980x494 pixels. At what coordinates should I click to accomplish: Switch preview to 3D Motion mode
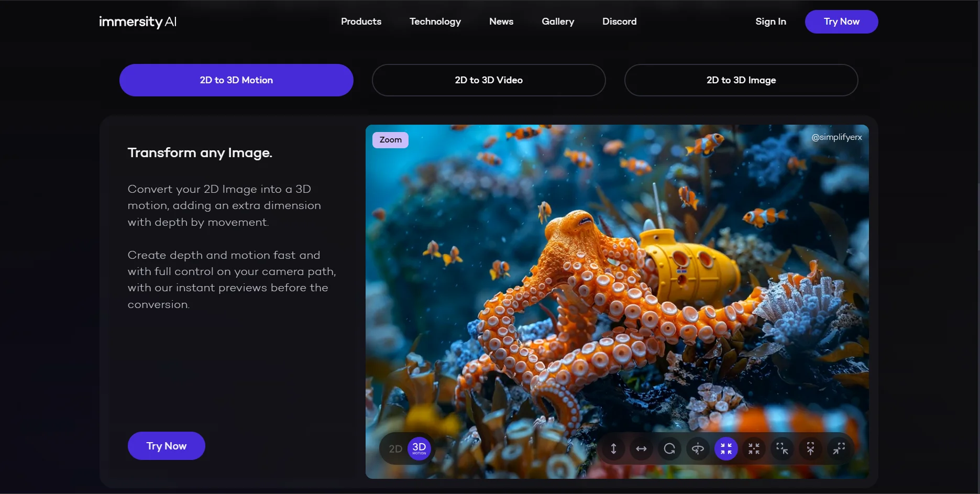coord(419,449)
